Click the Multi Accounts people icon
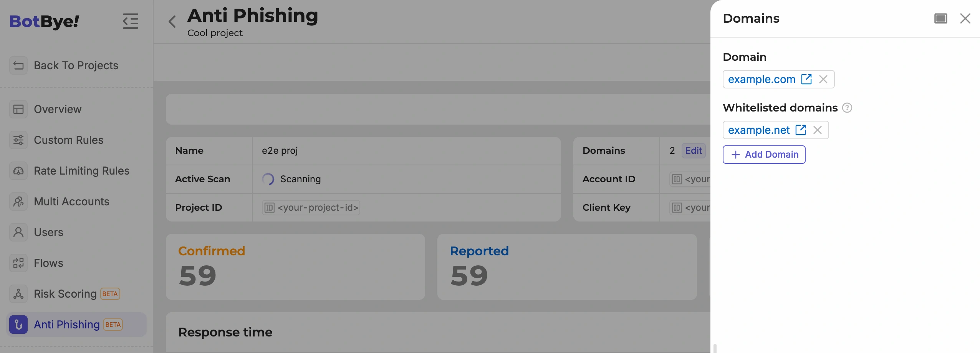 point(18,201)
